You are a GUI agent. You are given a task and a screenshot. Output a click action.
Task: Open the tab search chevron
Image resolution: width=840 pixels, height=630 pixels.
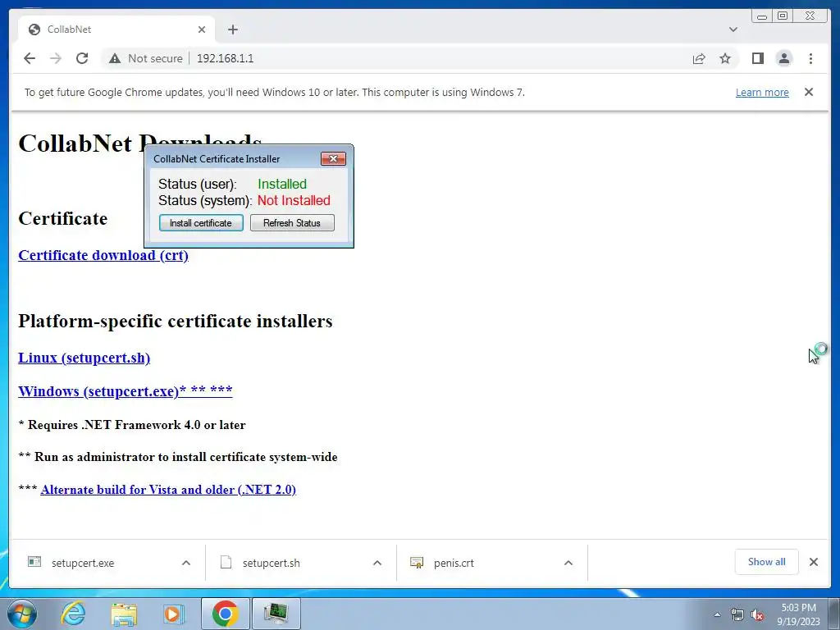click(x=733, y=30)
